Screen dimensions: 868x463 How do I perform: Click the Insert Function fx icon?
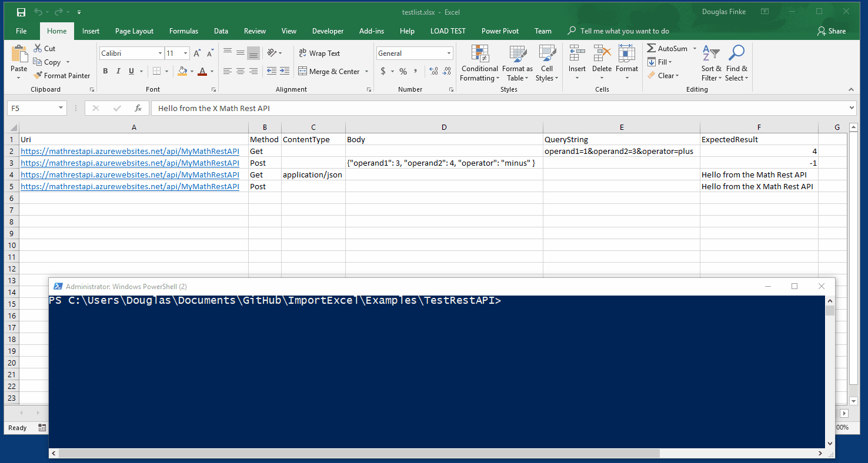138,108
